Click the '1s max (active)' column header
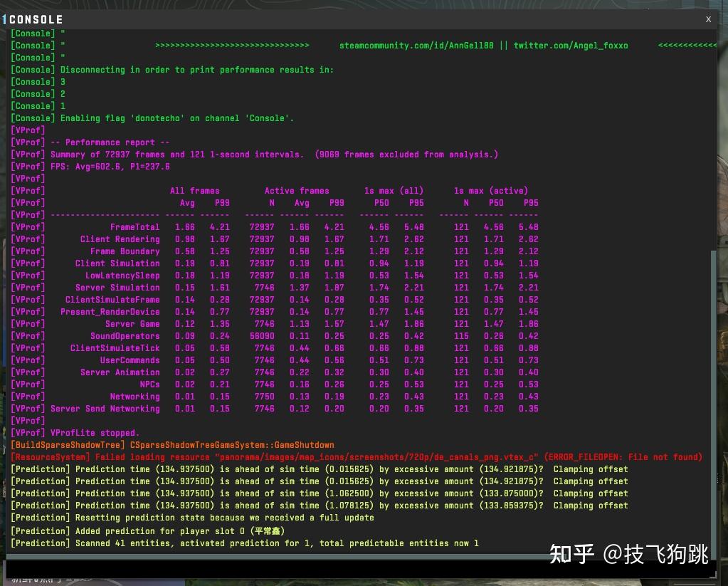This screenshot has width=728, height=586. [x=491, y=191]
